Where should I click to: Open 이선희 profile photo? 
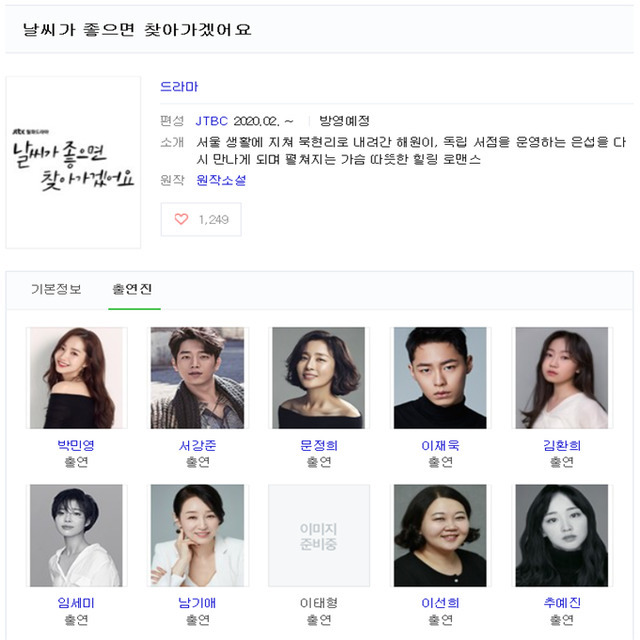440,536
